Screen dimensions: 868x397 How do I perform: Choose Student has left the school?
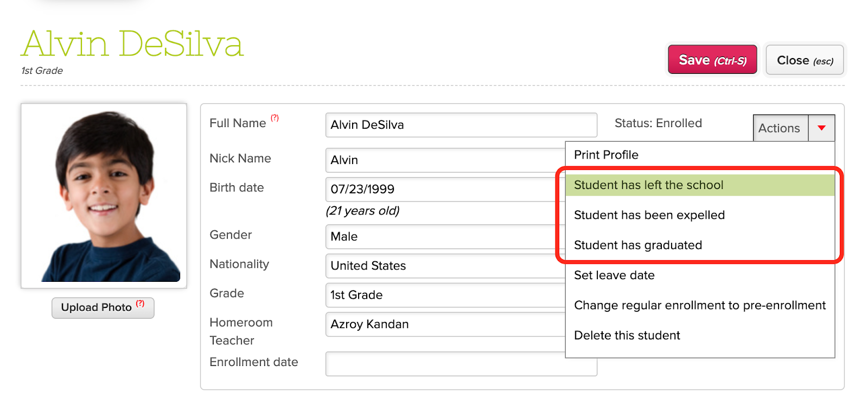tap(648, 185)
